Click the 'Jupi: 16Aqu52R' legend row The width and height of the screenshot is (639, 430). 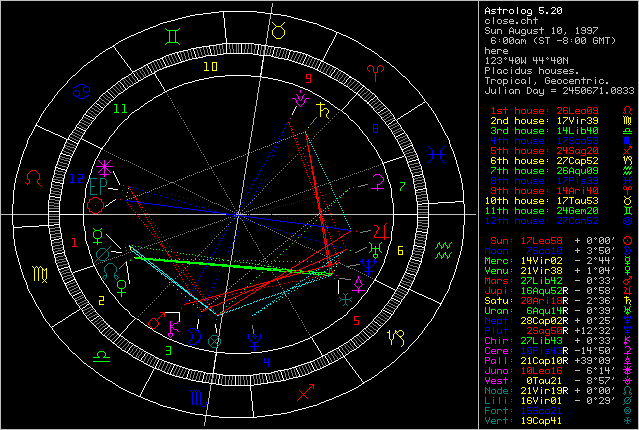click(559, 291)
